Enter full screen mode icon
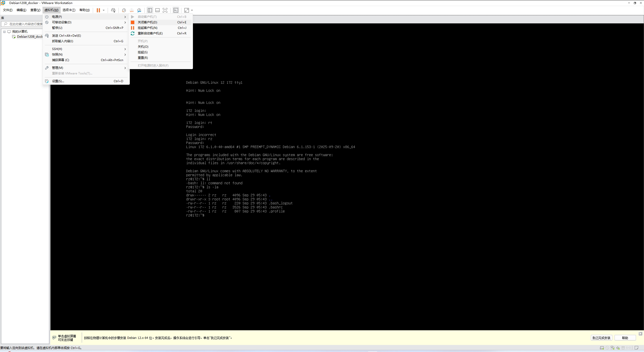644x352 pixels. (165, 10)
